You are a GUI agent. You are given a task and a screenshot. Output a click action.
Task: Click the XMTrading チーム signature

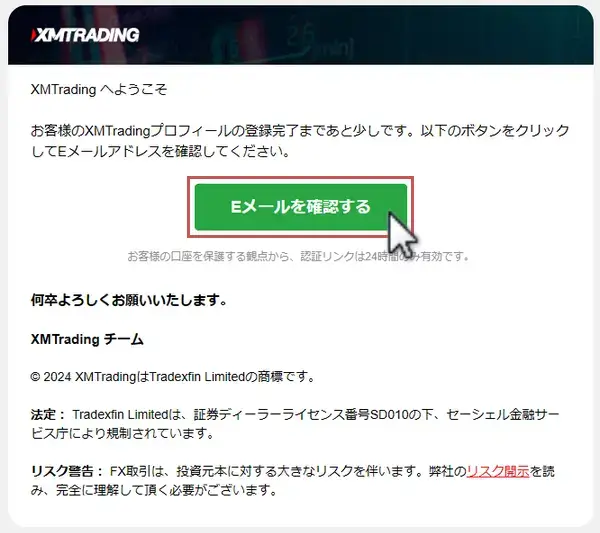point(87,339)
